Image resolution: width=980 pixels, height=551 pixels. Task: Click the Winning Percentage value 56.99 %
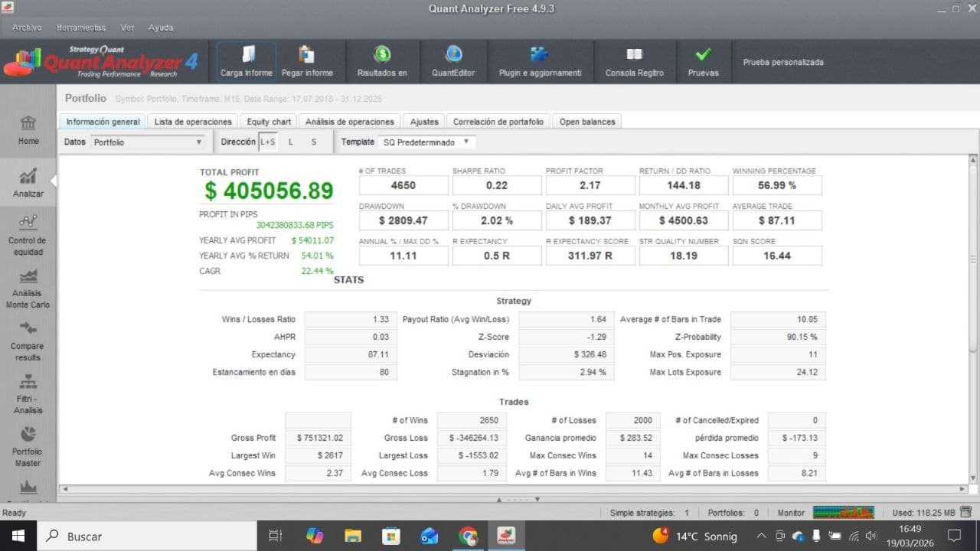pos(777,185)
